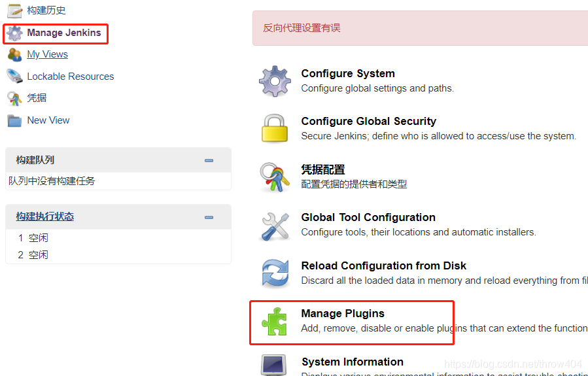The width and height of the screenshot is (588, 376).
Task: Select the New View link
Action: point(48,120)
